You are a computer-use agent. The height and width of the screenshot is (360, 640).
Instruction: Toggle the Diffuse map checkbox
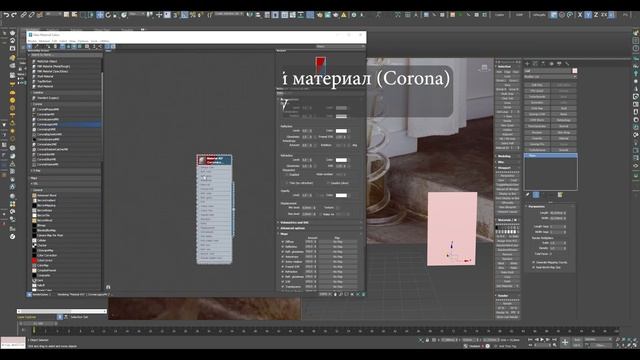[x=282, y=242]
